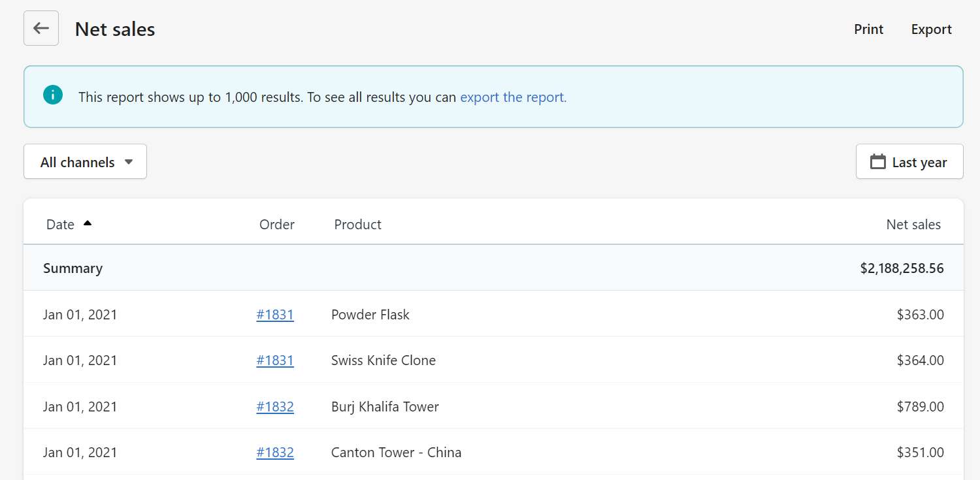The width and height of the screenshot is (980, 480).
Task: Click the back arrow button
Action: pos(41,29)
